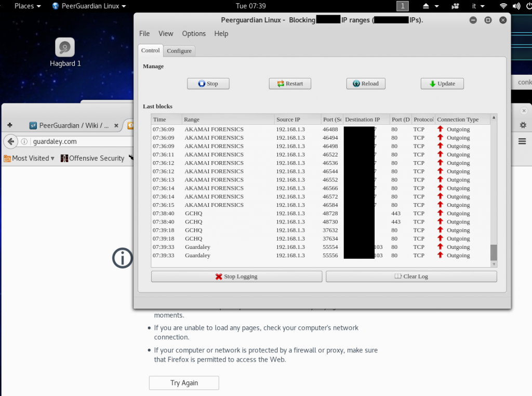
Task: Sort the log by the Range column header
Action: [228, 120]
